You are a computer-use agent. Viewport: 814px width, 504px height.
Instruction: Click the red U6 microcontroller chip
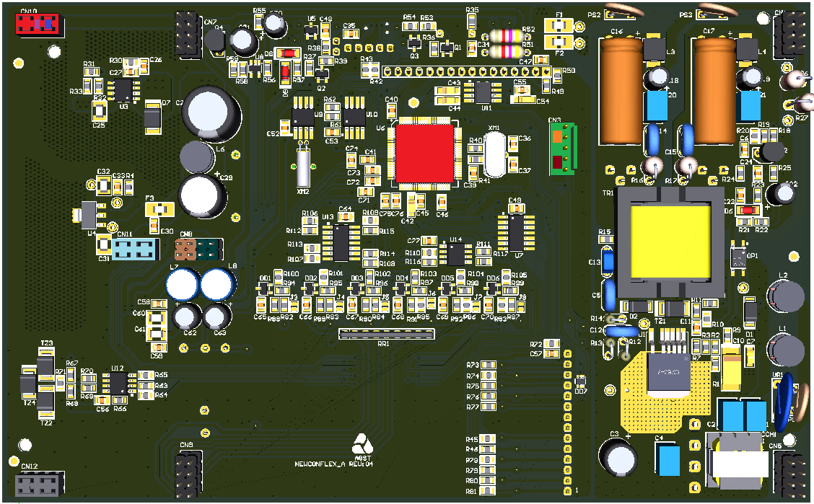tap(424, 153)
